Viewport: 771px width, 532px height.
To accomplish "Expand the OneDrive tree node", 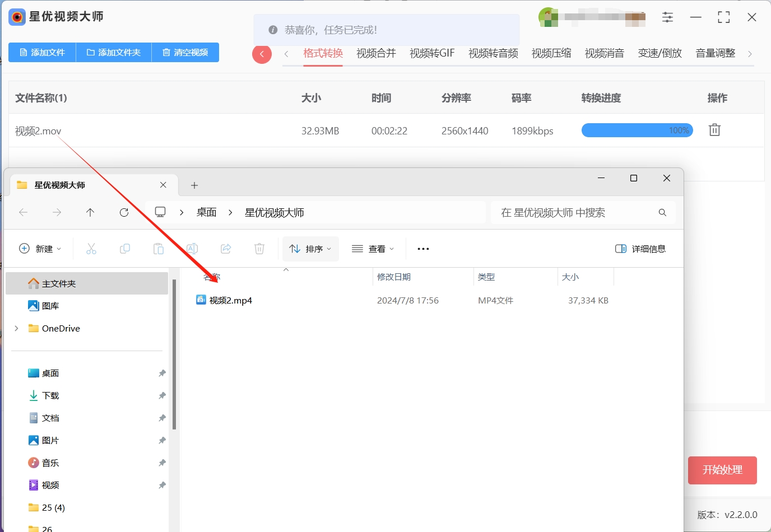I will (16, 328).
